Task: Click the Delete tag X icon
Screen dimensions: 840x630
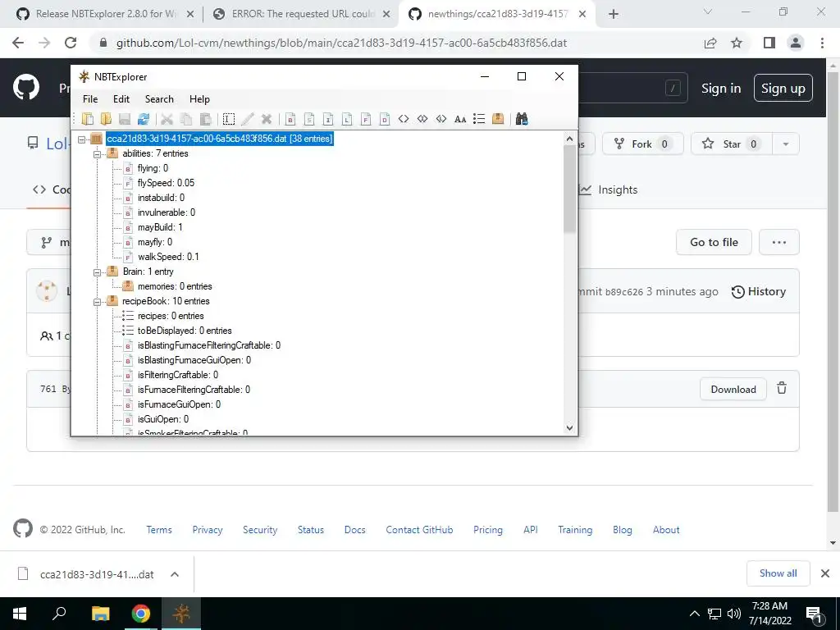Action: (x=267, y=119)
